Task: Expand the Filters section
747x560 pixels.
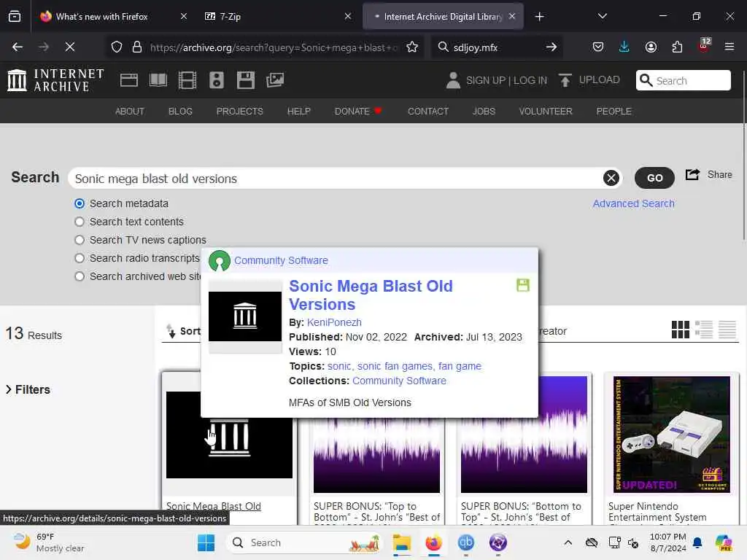Action: tap(28, 389)
